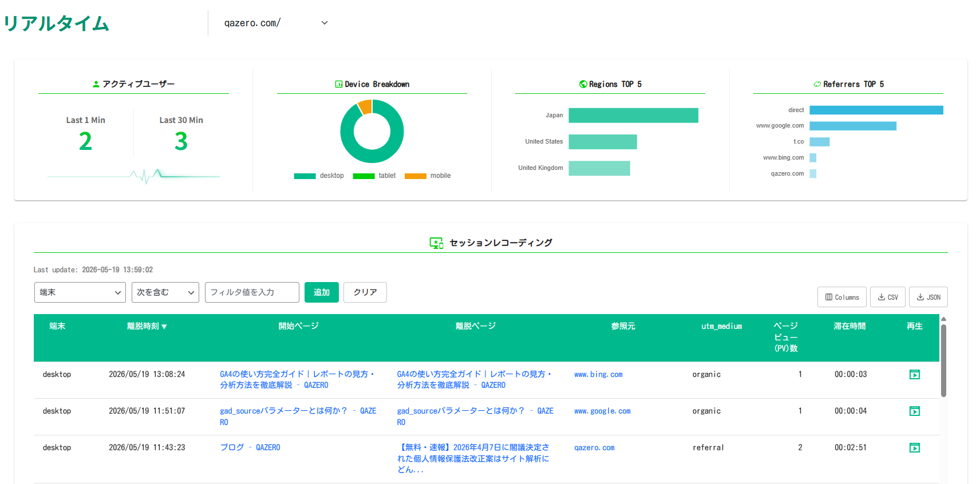Open gad_source start page link
This screenshot has height=484, width=980.
click(298, 416)
